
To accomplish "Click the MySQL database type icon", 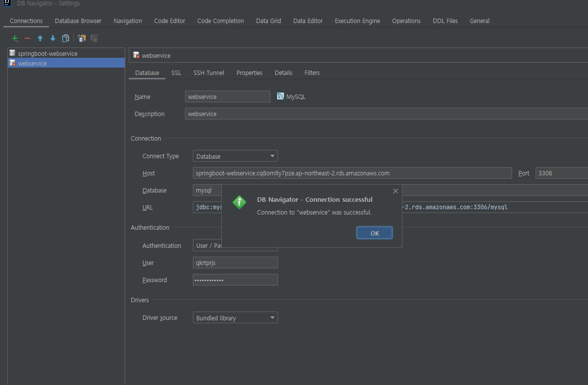I will pos(280,96).
